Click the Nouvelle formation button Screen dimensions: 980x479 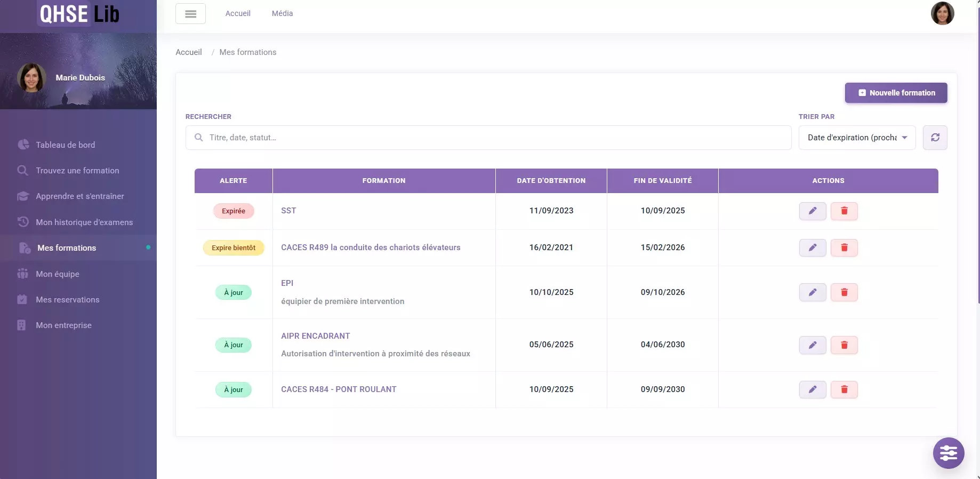coord(896,93)
